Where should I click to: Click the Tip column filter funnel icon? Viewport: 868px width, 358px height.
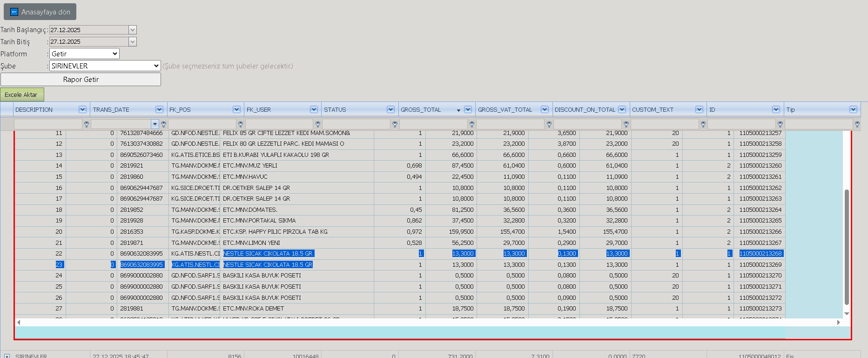click(x=857, y=124)
